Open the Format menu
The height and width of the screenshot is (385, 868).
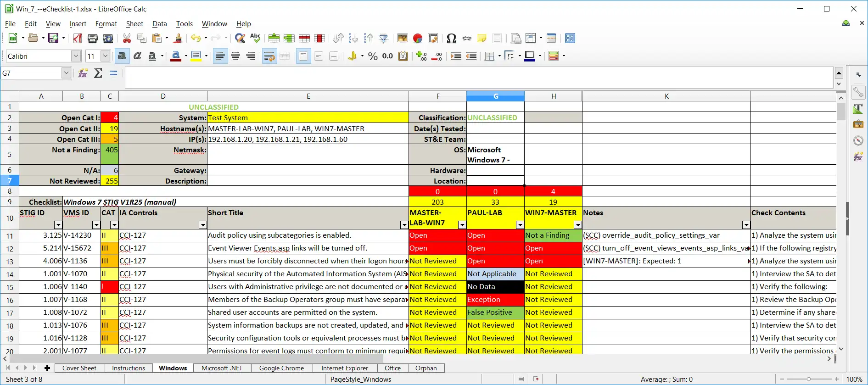pos(106,24)
